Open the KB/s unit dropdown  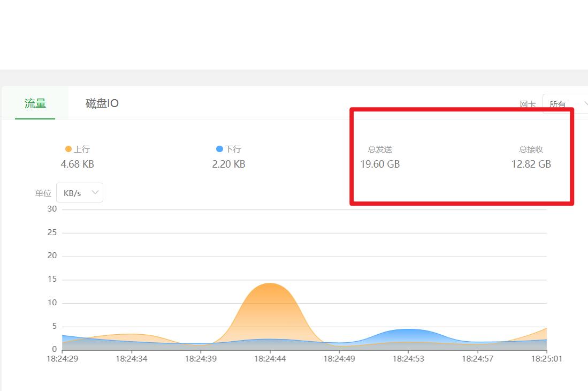80,193
